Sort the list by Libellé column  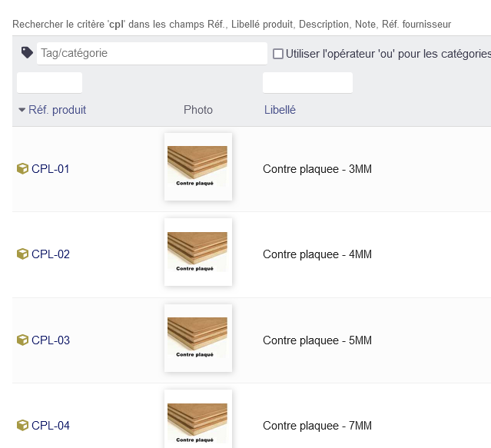280,110
